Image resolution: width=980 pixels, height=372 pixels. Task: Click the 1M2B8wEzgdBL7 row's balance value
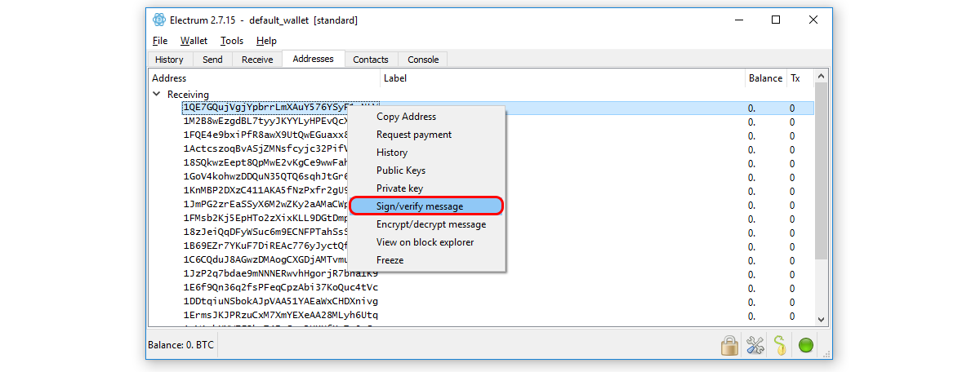(751, 122)
